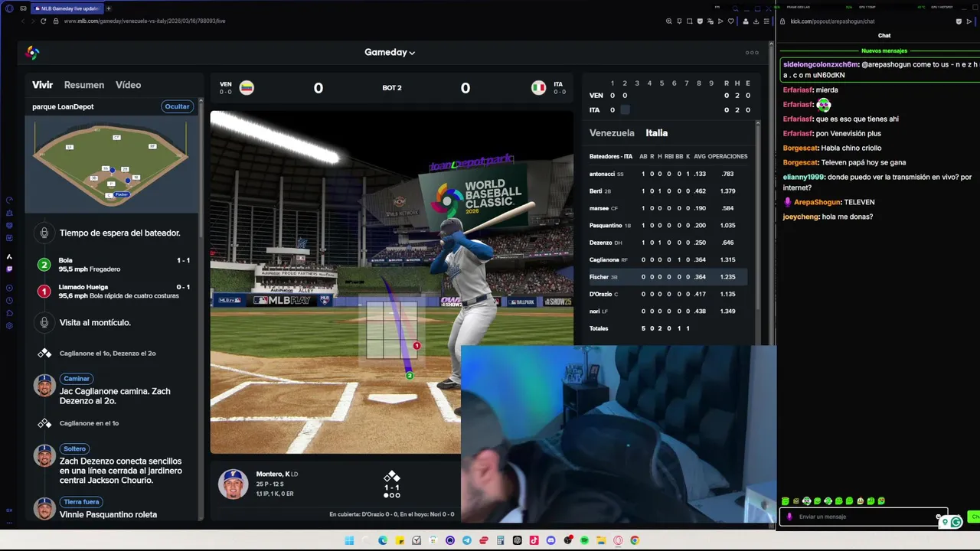Viewport: 980px width, 551px height.
Task: Click the MLB address bar URL
Action: coord(145,21)
